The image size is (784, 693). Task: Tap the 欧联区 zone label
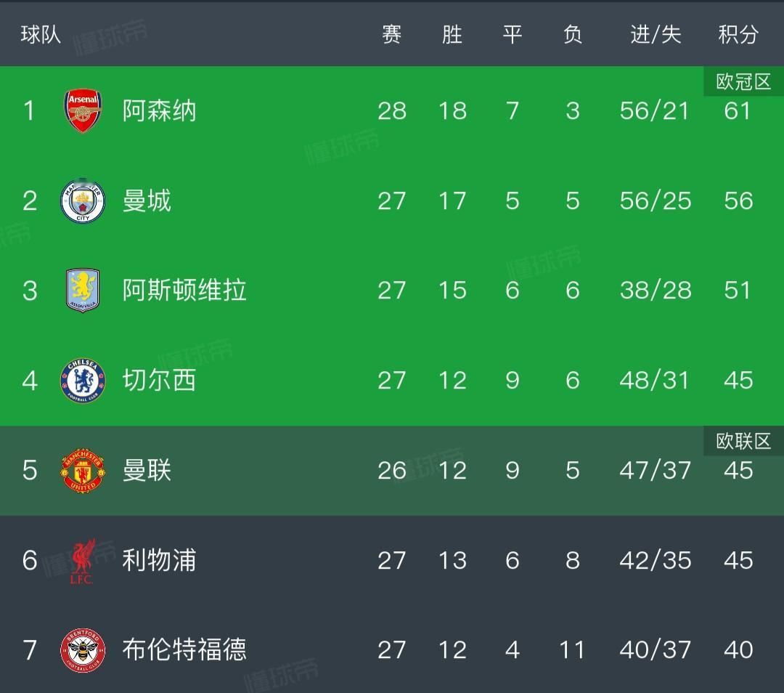(x=743, y=442)
